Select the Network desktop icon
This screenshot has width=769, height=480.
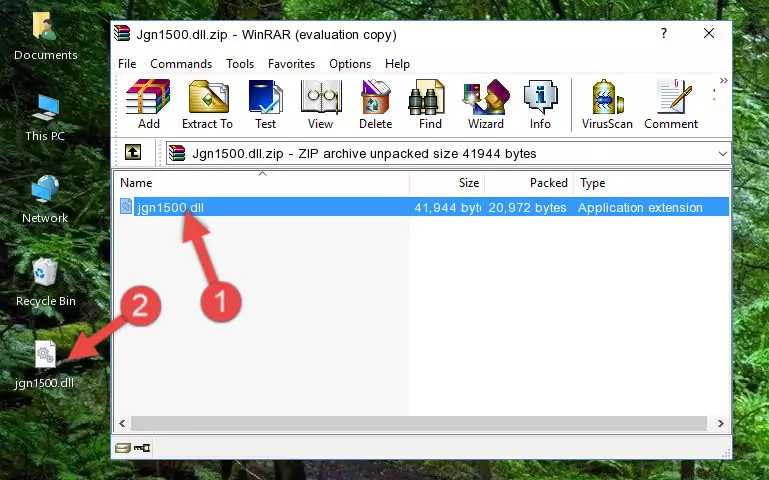(x=45, y=200)
